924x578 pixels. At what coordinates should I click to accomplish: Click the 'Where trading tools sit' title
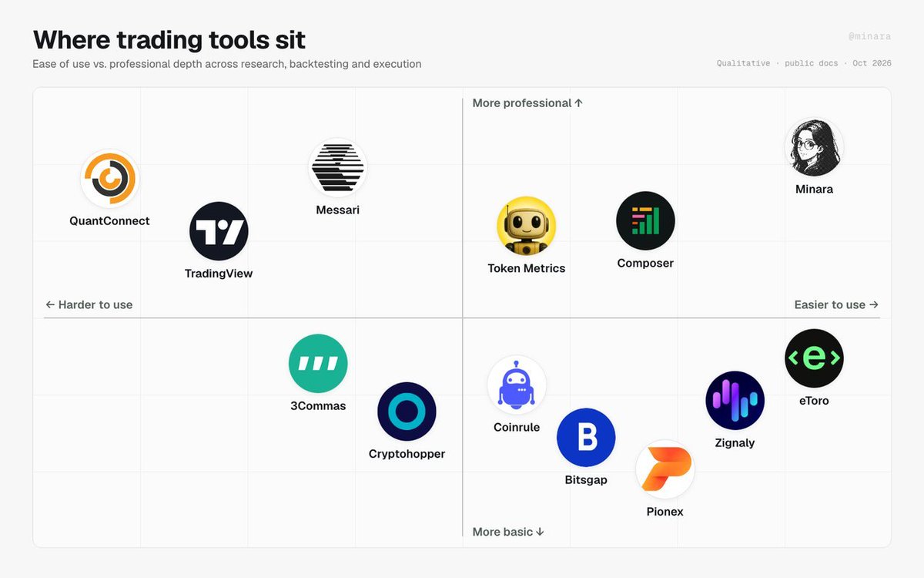[x=169, y=39]
